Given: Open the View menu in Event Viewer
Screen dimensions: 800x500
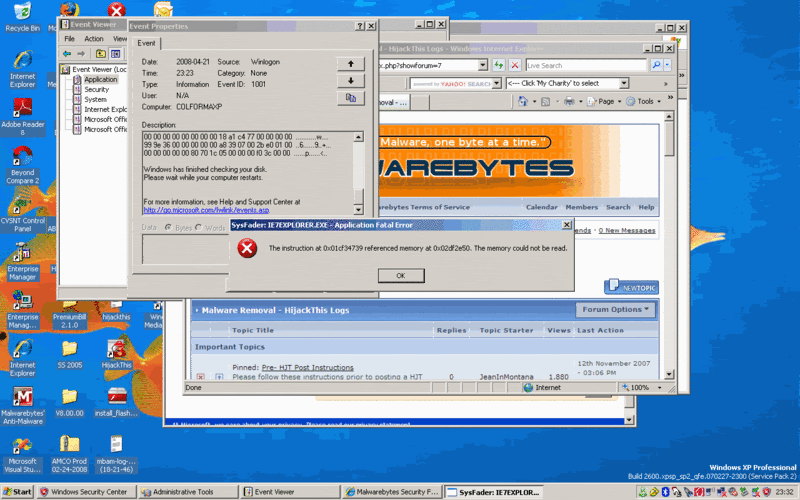Looking at the screenshot, I should 120,39.
